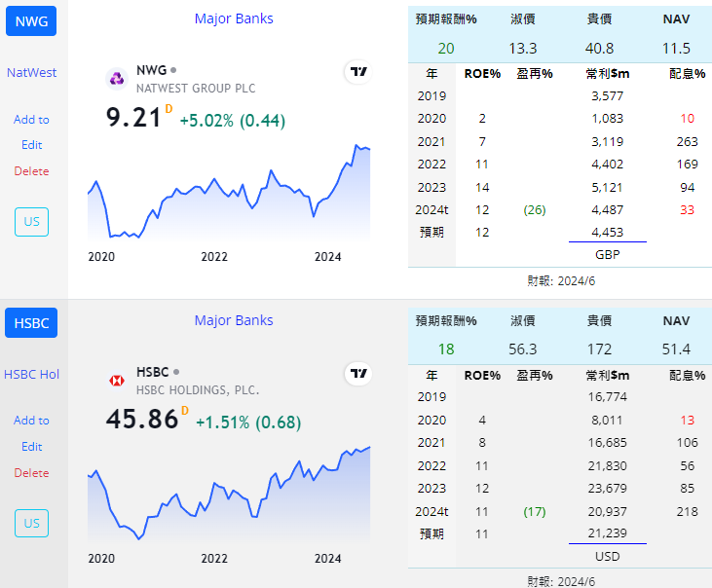Screen dimensions: 712x588
Task: Click HSBC 2022 profit 21,830
Action: coord(607,466)
